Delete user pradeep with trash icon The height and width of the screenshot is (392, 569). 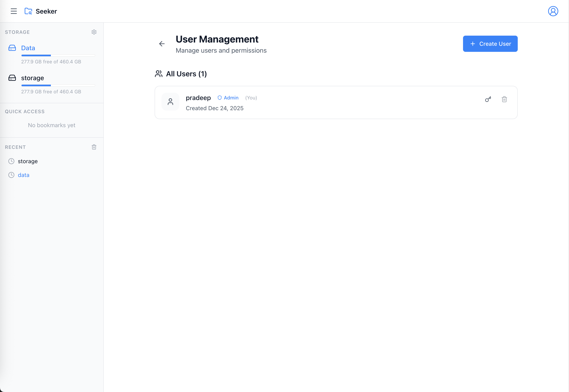coord(504,99)
